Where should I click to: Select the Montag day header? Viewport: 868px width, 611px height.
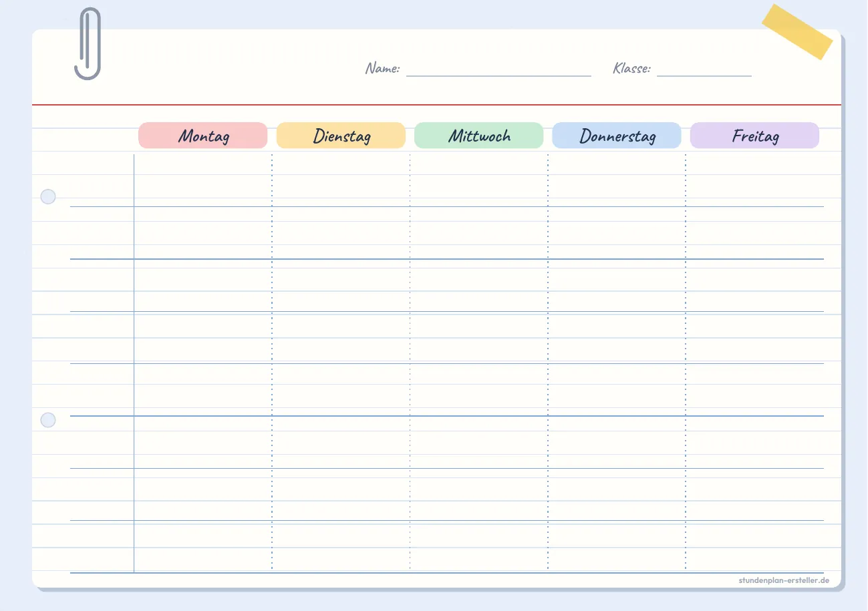point(203,136)
